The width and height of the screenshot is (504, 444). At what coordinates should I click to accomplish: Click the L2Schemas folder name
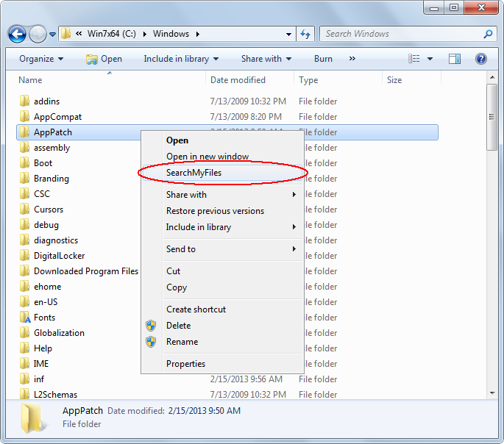(x=56, y=394)
